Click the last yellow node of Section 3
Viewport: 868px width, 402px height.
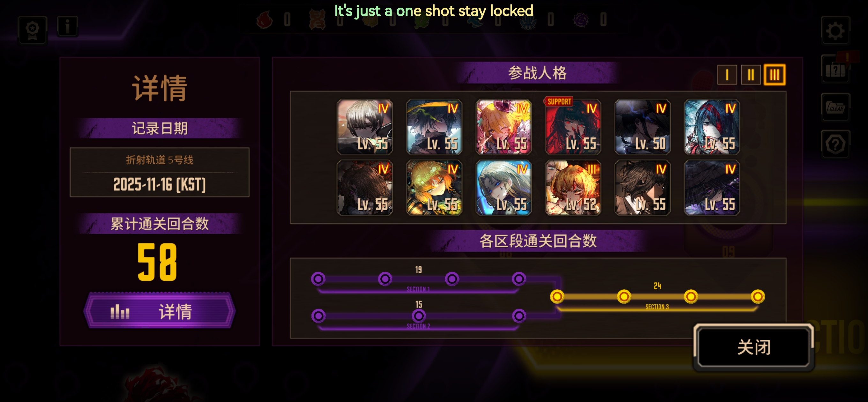pos(758,296)
